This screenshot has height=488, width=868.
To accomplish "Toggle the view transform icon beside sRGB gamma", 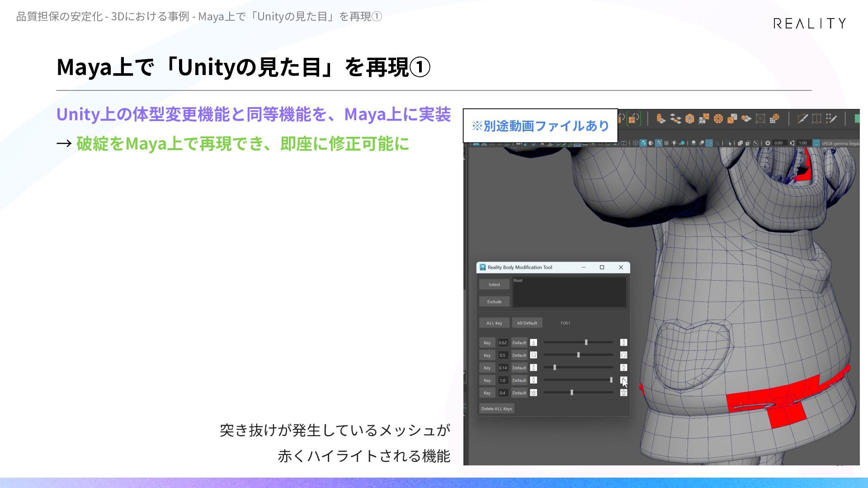I will tap(816, 143).
